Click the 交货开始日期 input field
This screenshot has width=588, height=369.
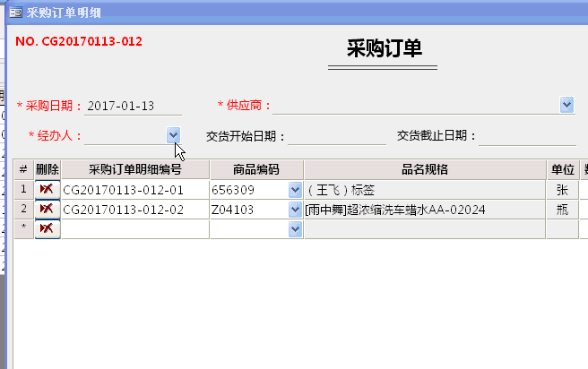click(337, 136)
